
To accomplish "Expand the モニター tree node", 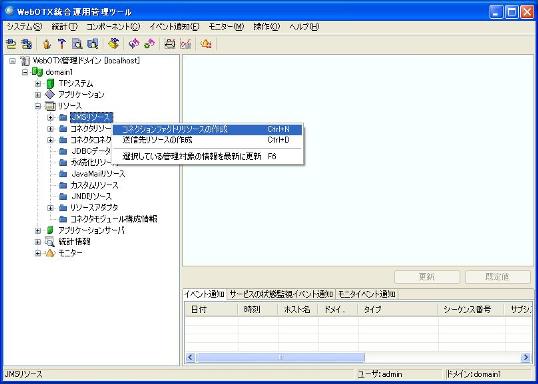I will coord(38,253).
